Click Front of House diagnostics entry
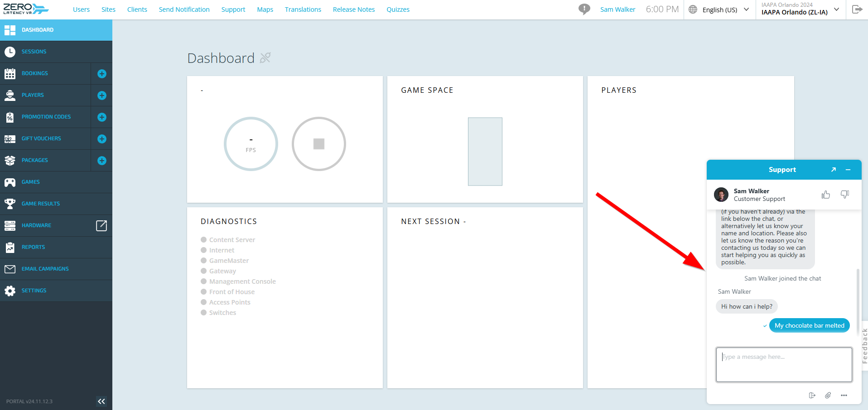 [x=227, y=292]
